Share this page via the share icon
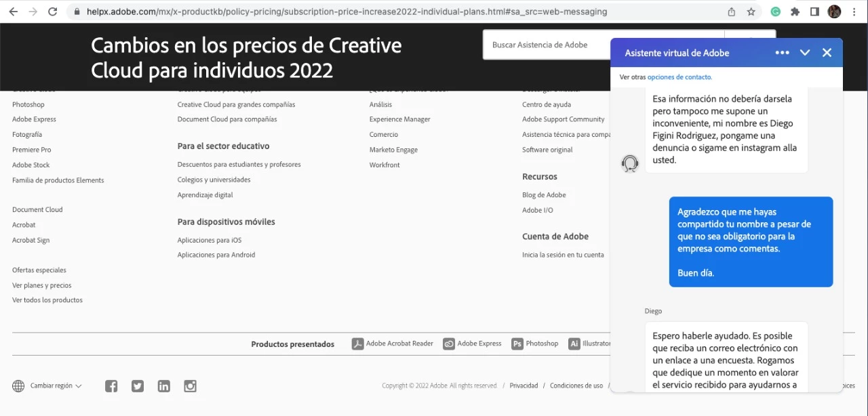Screen dimensions: 868x416 point(732,12)
